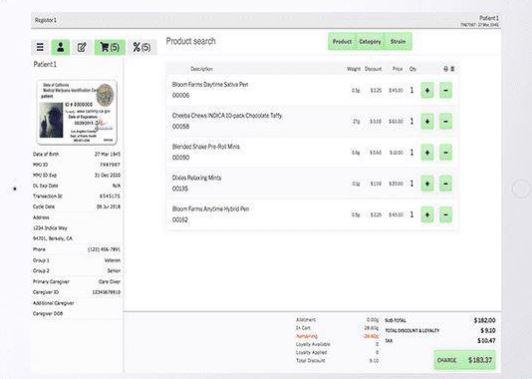The height and width of the screenshot is (379, 532).
Task: Click the TAX $10.47 amount
Action: click(x=486, y=341)
